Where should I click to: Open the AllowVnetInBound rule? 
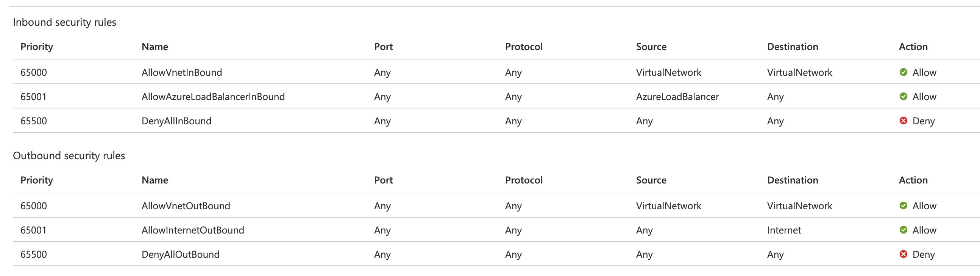(x=181, y=73)
